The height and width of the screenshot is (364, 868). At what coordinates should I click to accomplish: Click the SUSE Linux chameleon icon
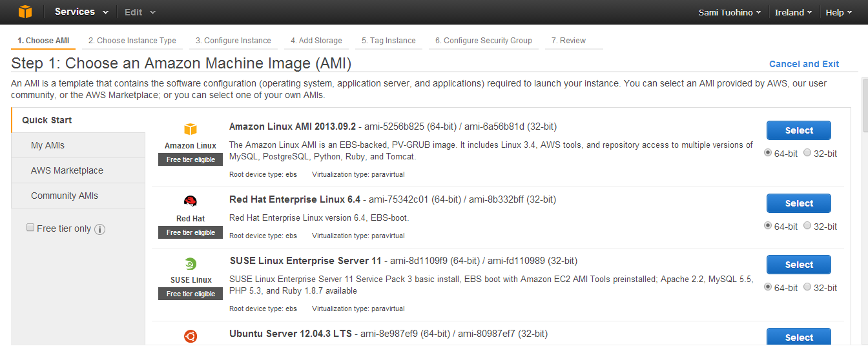point(191,263)
